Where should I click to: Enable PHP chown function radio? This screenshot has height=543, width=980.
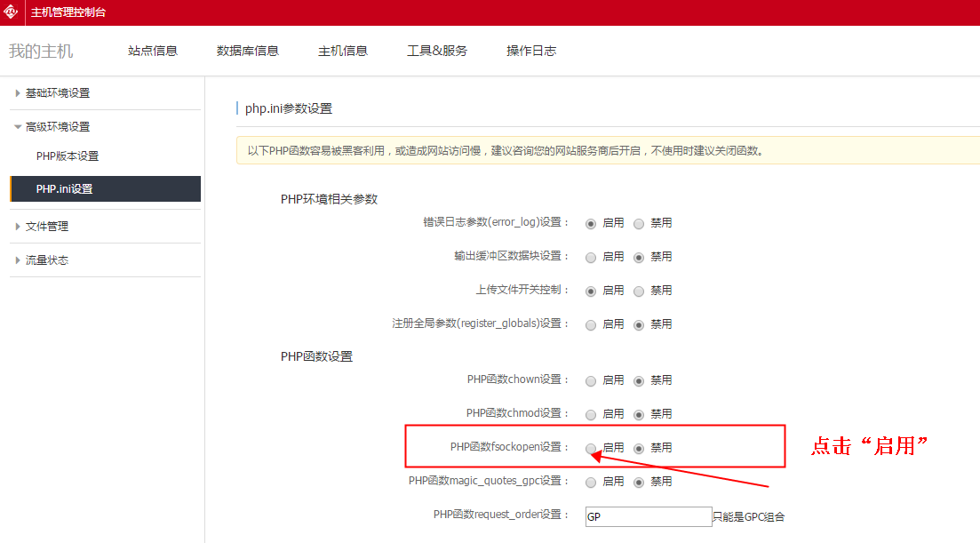[591, 380]
